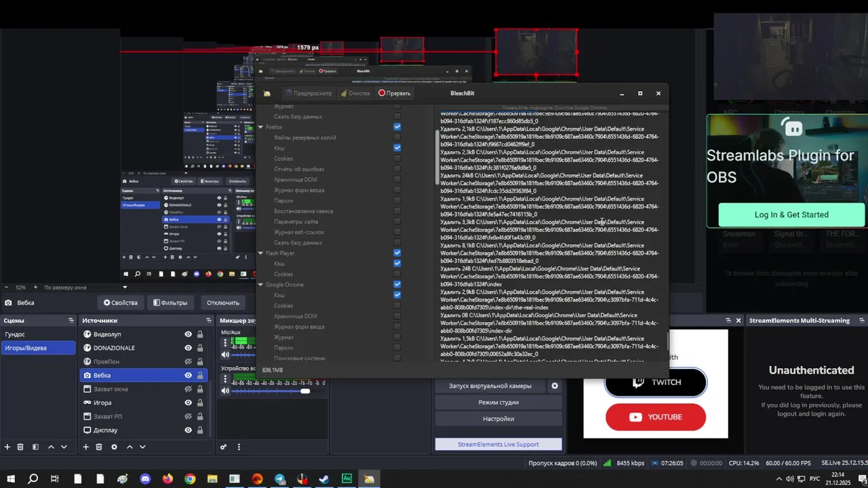Hide the Видеолуп source
This screenshot has width=868, height=488.
tap(188, 334)
